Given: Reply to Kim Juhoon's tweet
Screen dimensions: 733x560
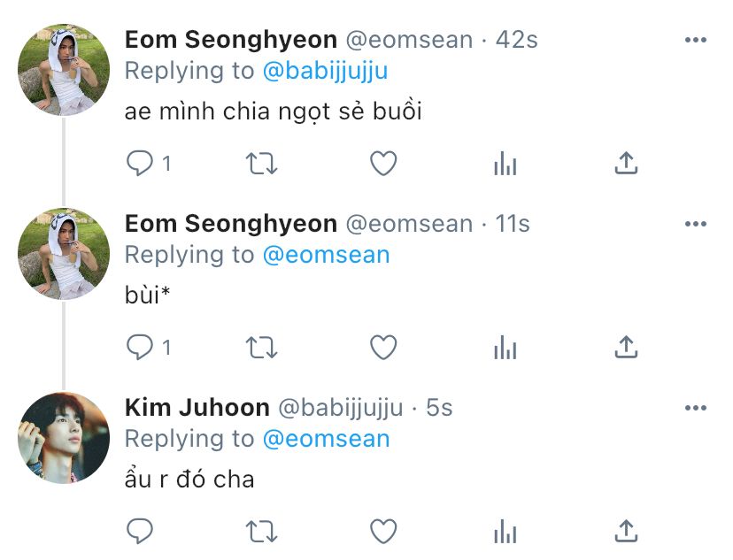Looking at the screenshot, I should [140, 531].
